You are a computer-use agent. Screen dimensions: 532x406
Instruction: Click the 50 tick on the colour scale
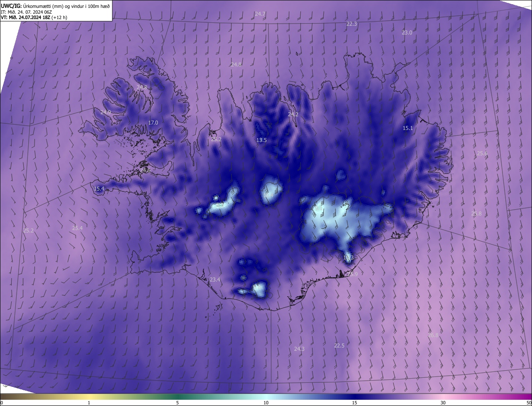click(529, 403)
